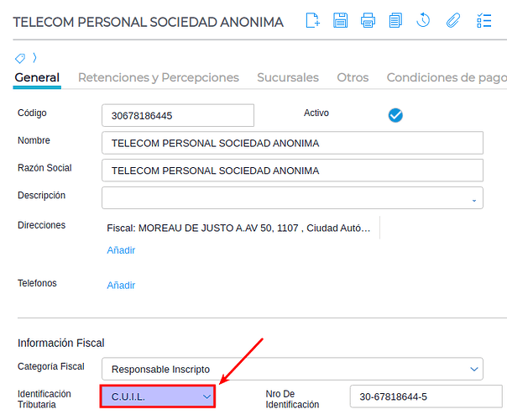This screenshot has width=507, height=420.
Task: Click the undo changes icon
Action: [424, 21]
